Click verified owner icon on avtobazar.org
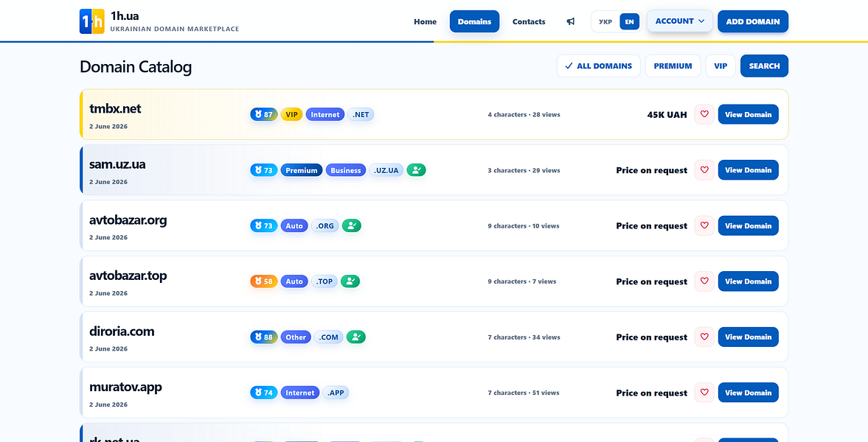This screenshot has width=868, height=442. 352,225
